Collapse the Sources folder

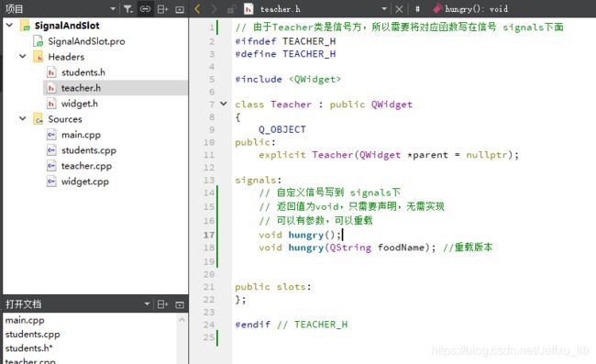[23, 118]
